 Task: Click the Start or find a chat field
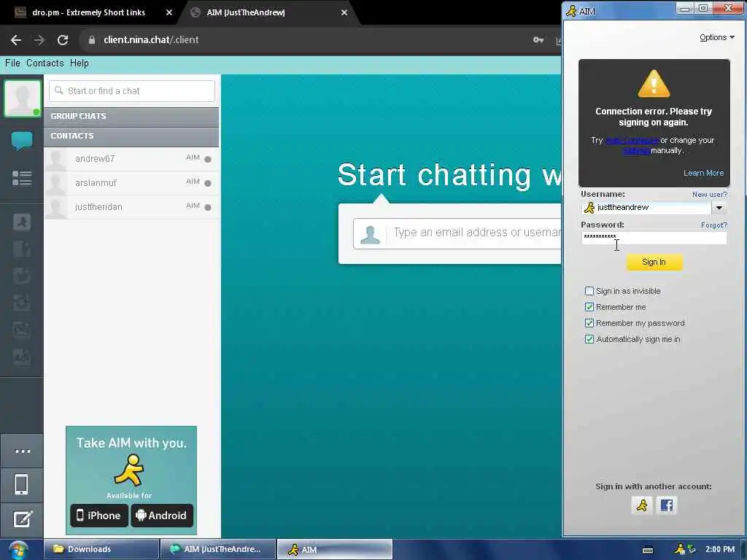pos(132,91)
